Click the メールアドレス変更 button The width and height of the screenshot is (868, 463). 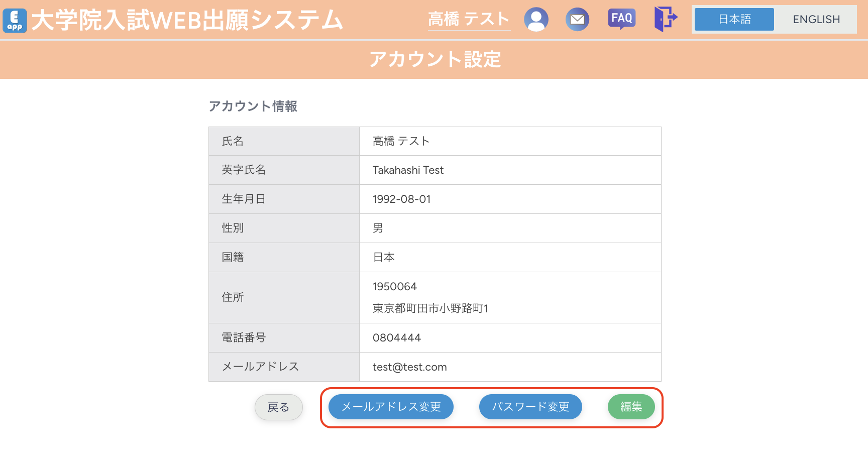coord(391,407)
